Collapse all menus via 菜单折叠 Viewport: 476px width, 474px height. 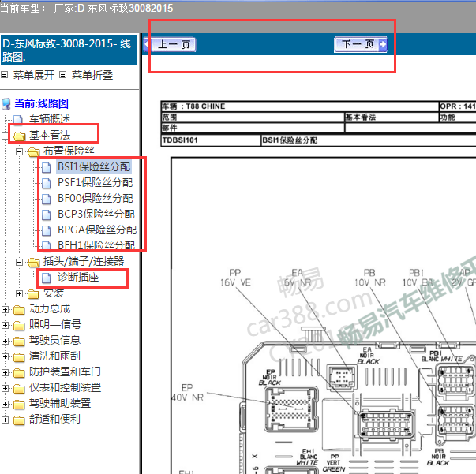pyautogui.click(x=92, y=75)
